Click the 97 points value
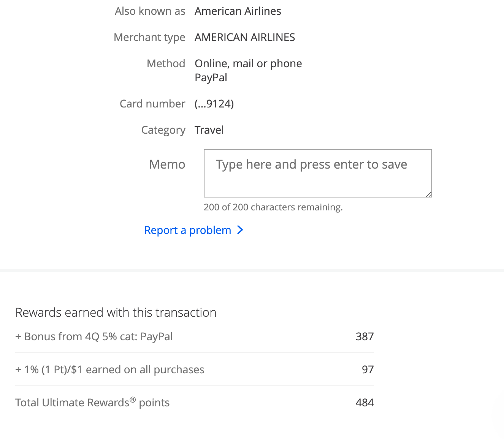Image resolution: width=504 pixels, height=439 pixels. tap(368, 370)
